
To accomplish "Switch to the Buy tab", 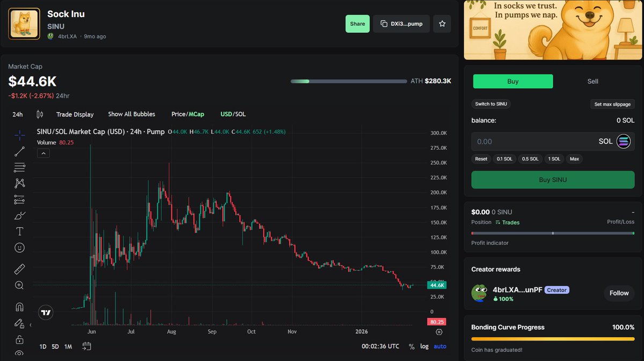I will point(513,81).
